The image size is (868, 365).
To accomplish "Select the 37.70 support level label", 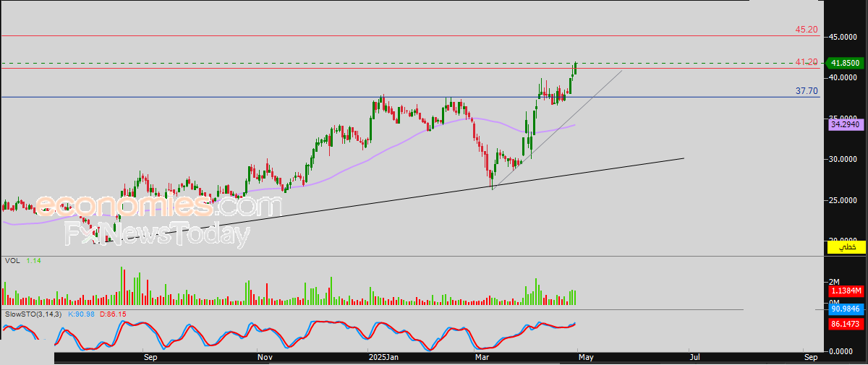I will [807, 91].
